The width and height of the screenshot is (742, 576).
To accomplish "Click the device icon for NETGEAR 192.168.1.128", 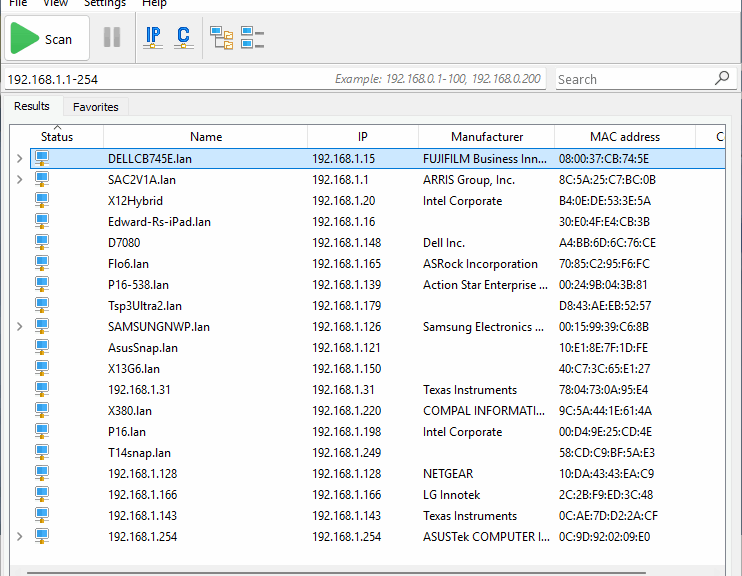I will point(42,473).
